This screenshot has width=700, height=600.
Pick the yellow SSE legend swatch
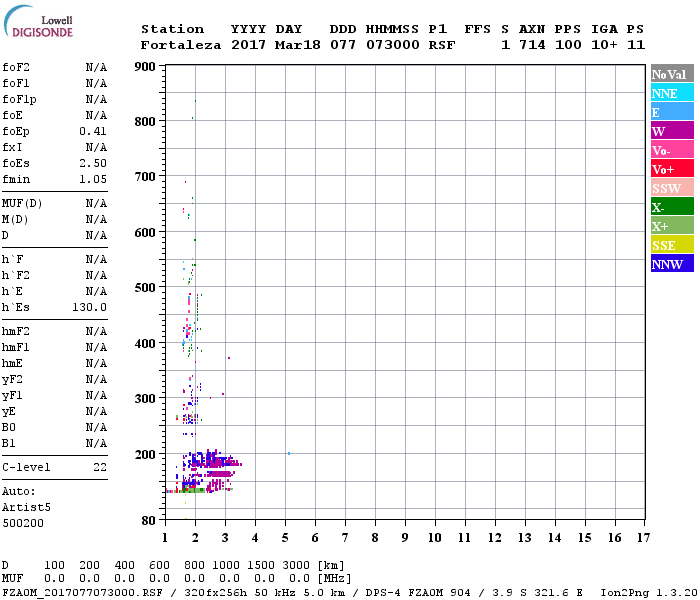pos(672,245)
